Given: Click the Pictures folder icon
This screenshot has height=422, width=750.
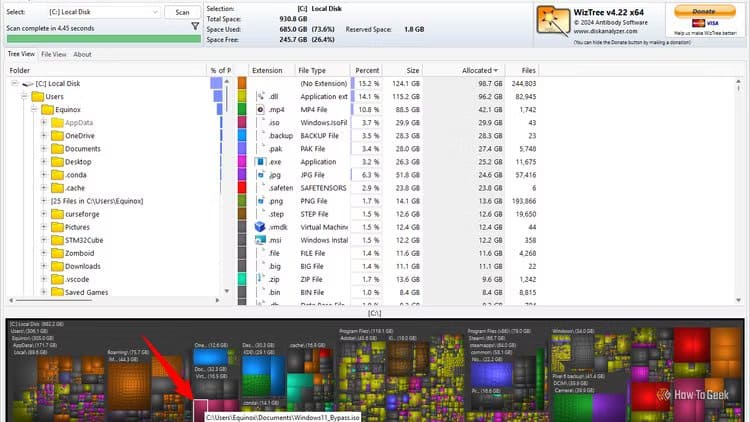Looking at the screenshot, I should coord(57,227).
